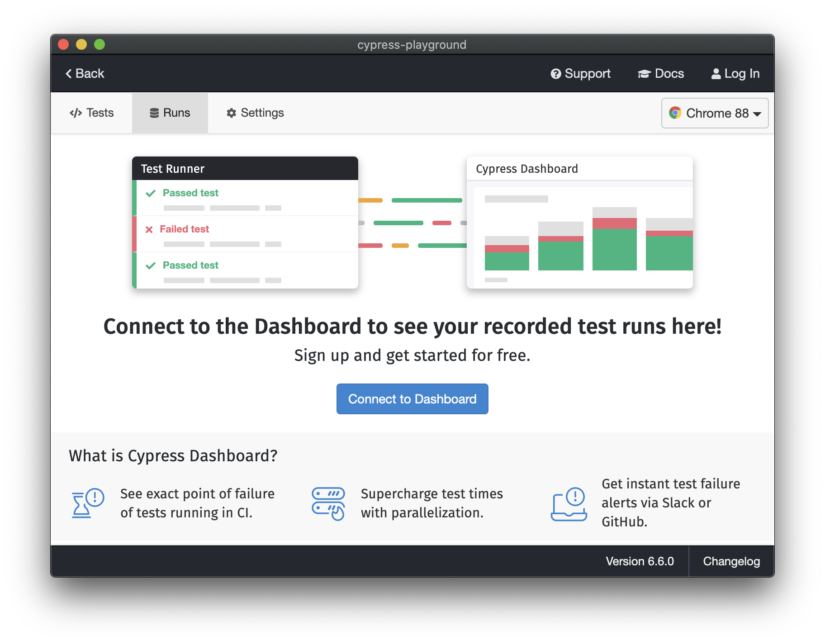Open the Chrome 88 browser selector
This screenshot has height=644, width=825.
point(715,113)
